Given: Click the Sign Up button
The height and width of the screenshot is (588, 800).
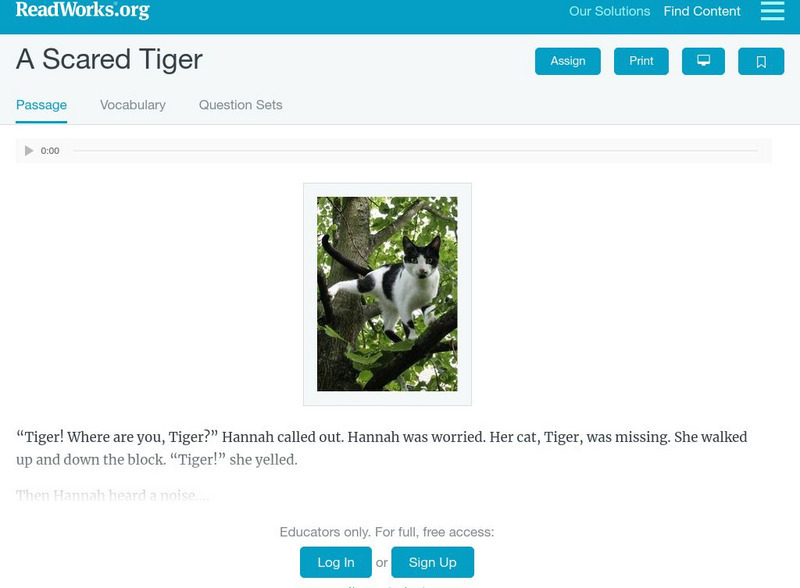Looking at the screenshot, I should click(432, 562).
